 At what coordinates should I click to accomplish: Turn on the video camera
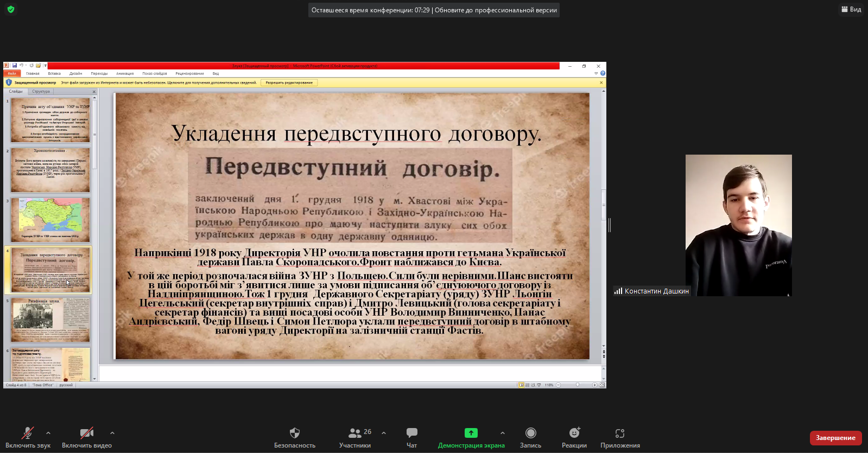86,433
